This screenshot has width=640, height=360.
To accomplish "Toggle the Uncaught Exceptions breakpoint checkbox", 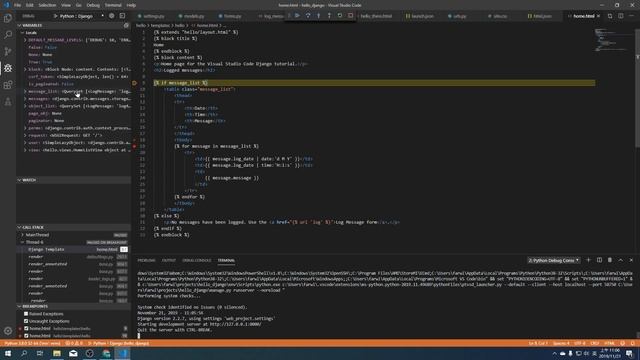I will [x=26, y=321].
